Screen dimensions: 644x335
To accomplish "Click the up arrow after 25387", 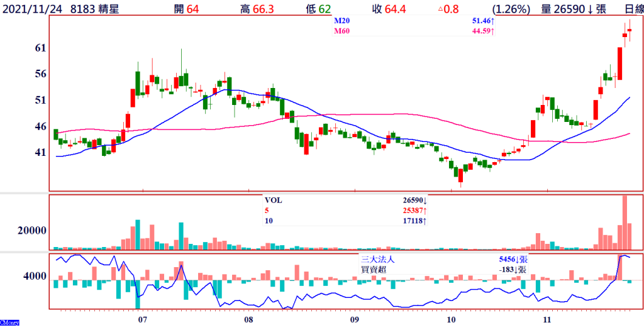I will click(426, 211).
